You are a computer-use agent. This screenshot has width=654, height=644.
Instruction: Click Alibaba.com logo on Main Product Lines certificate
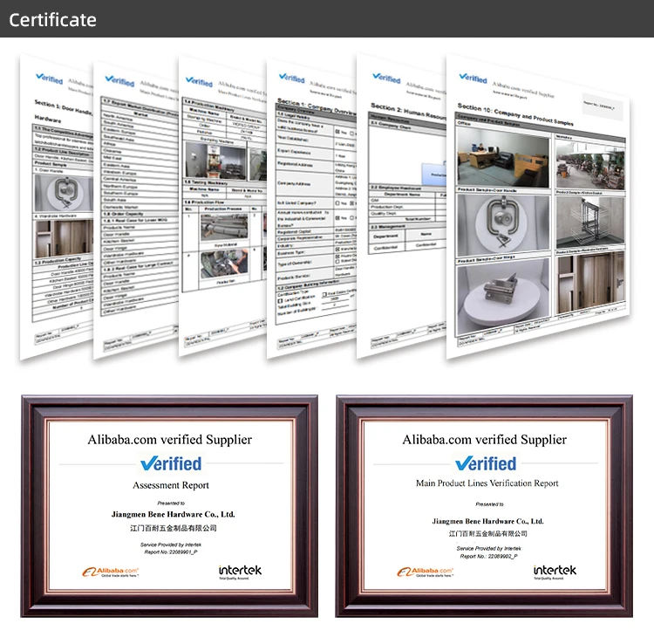425,572
